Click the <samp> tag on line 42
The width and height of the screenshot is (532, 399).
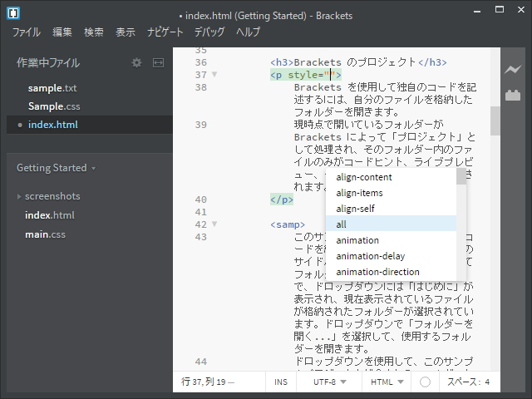(288, 224)
